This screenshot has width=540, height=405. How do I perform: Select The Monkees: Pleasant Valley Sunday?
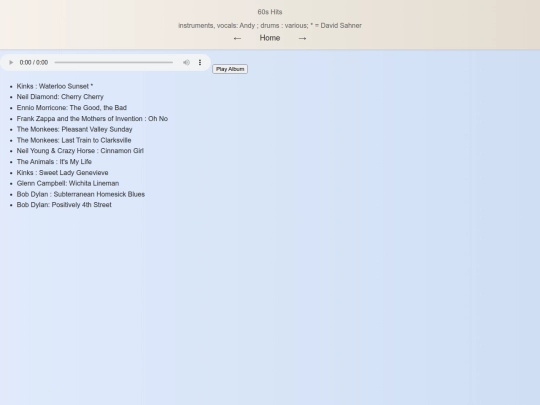click(x=74, y=129)
